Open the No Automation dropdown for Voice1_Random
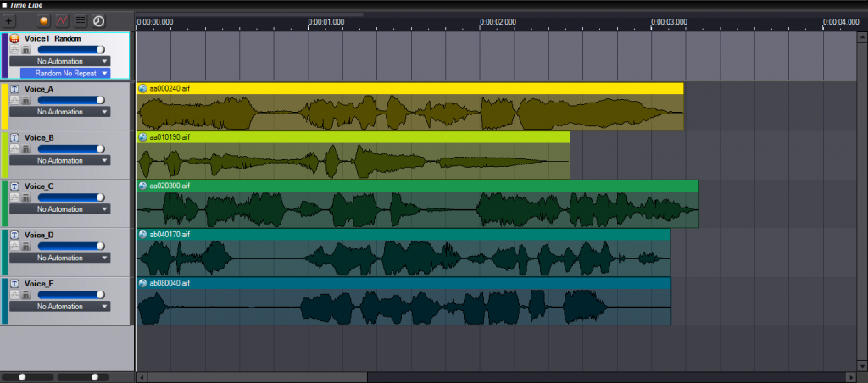This screenshot has width=868, height=383. [60, 62]
